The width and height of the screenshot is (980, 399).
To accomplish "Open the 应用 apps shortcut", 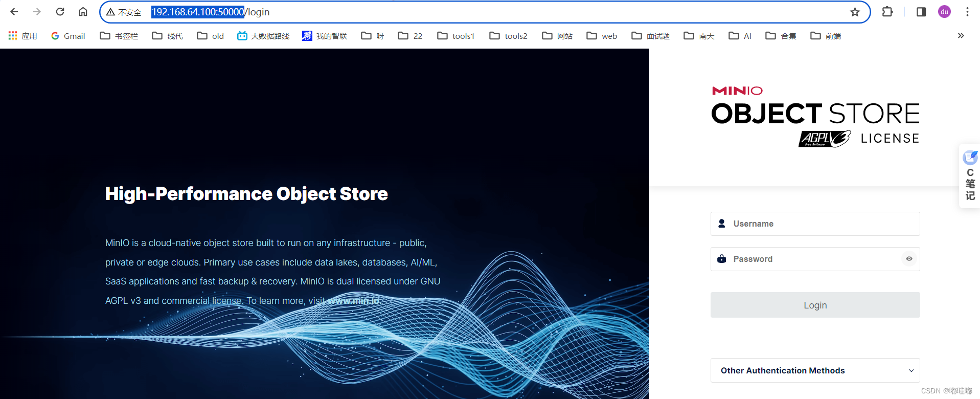I will pos(23,36).
